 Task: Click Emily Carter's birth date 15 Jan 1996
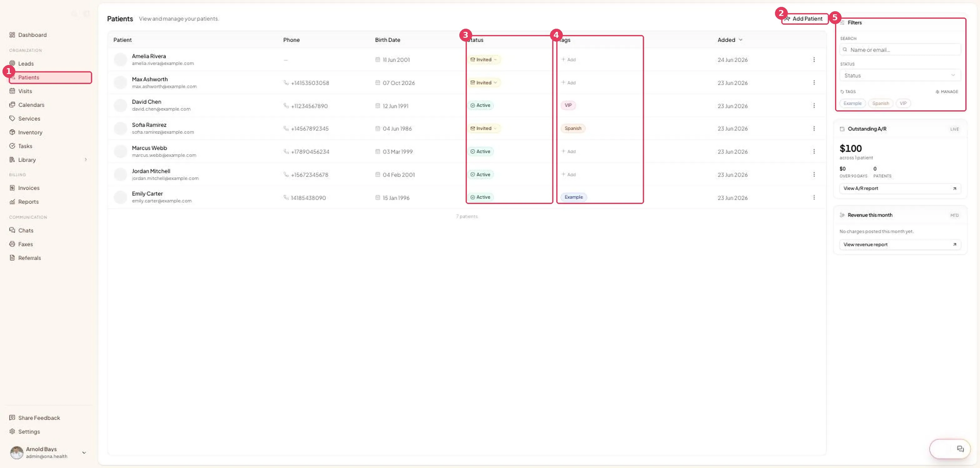pyautogui.click(x=396, y=198)
